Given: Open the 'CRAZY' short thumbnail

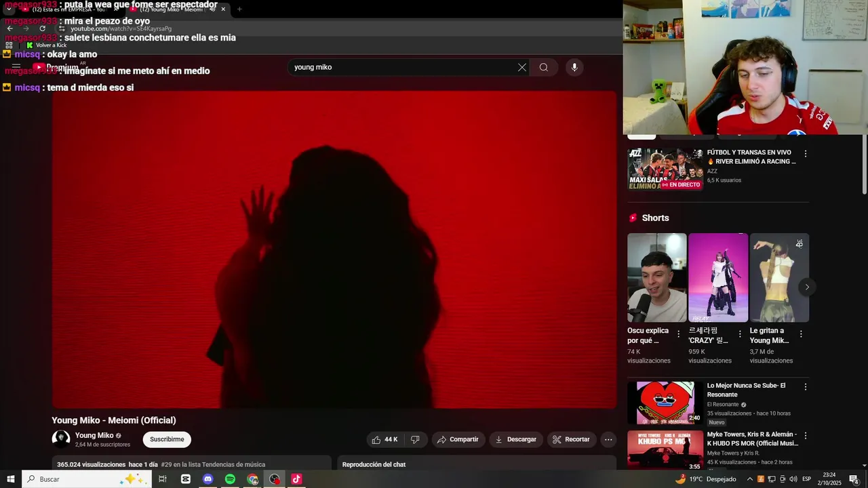Looking at the screenshot, I should click(718, 278).
